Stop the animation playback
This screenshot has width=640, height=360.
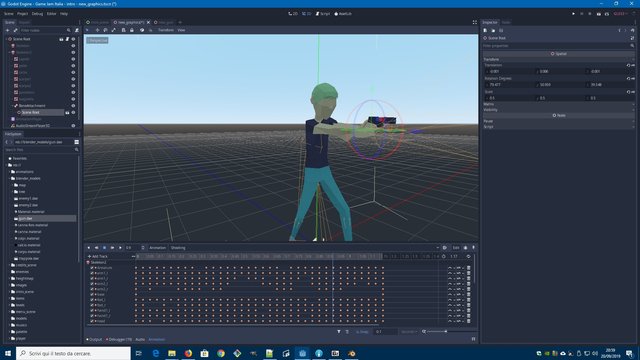coord(104,248)
